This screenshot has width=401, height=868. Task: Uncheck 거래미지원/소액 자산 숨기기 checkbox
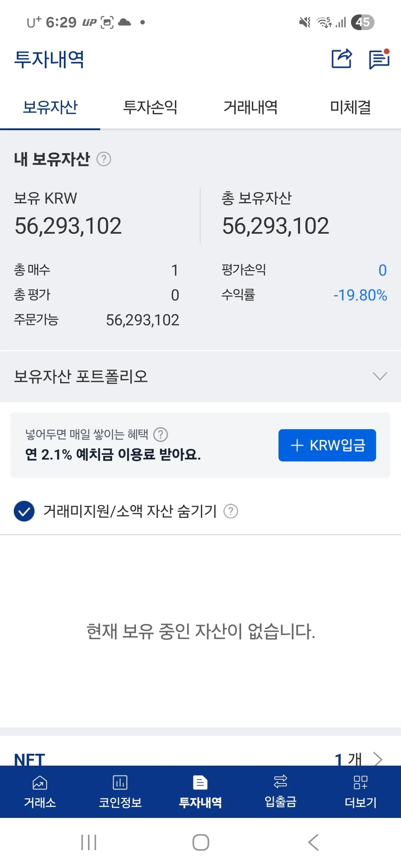[24, 511]
